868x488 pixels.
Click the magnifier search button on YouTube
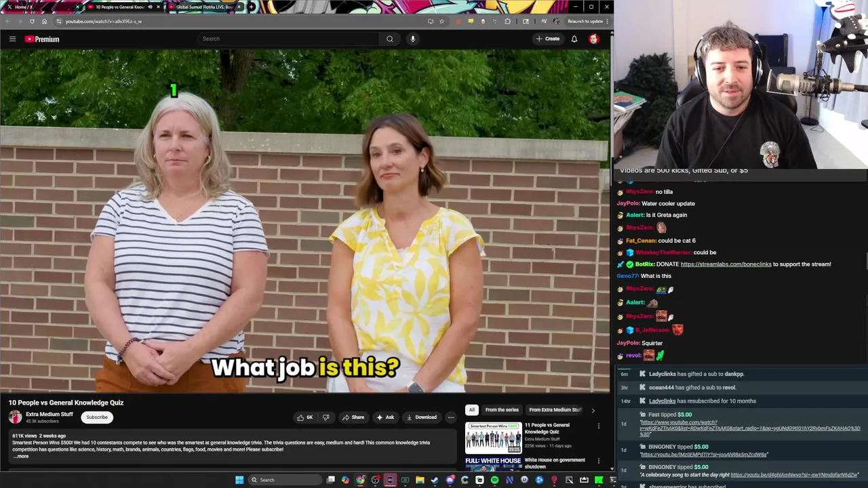(x=390, y=39)
